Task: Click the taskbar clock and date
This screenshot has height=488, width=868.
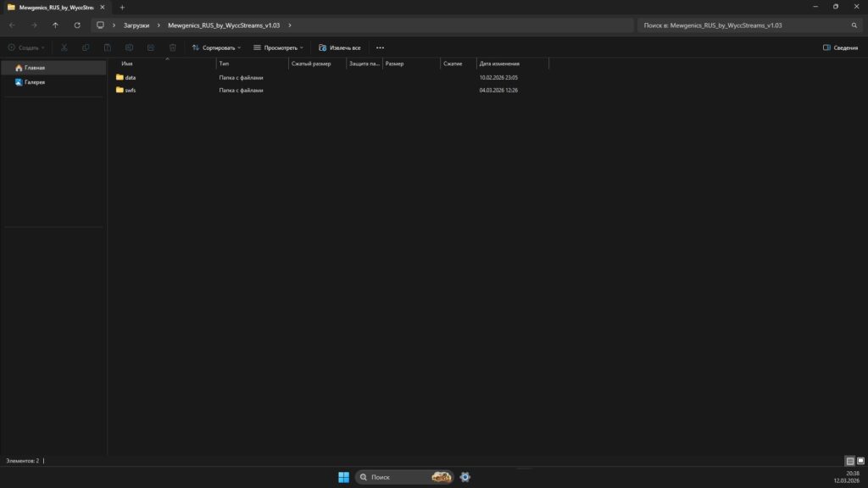Action: 847,477
